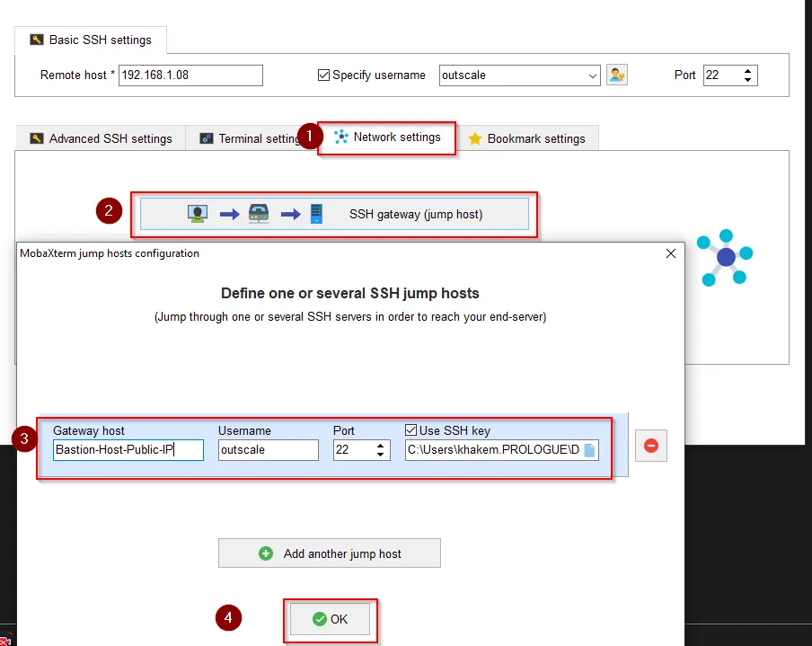Click the SSH key file browse icon

pyautogui.click(x=589, y=450)
